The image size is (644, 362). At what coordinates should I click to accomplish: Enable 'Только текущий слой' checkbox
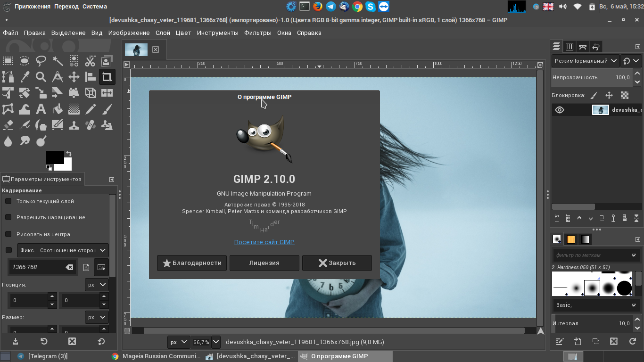[x=8, y=201]
